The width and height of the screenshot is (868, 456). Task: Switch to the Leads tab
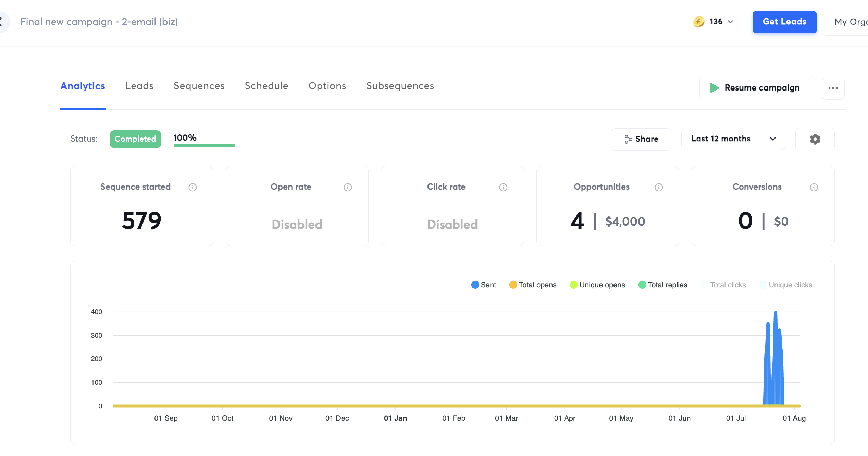tap(139, 86)
